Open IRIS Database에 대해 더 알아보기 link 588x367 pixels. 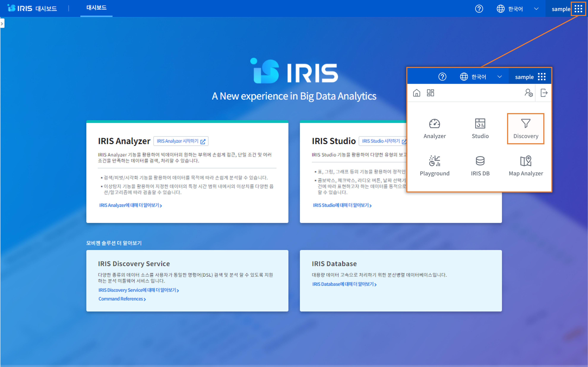tap(344, 284)
